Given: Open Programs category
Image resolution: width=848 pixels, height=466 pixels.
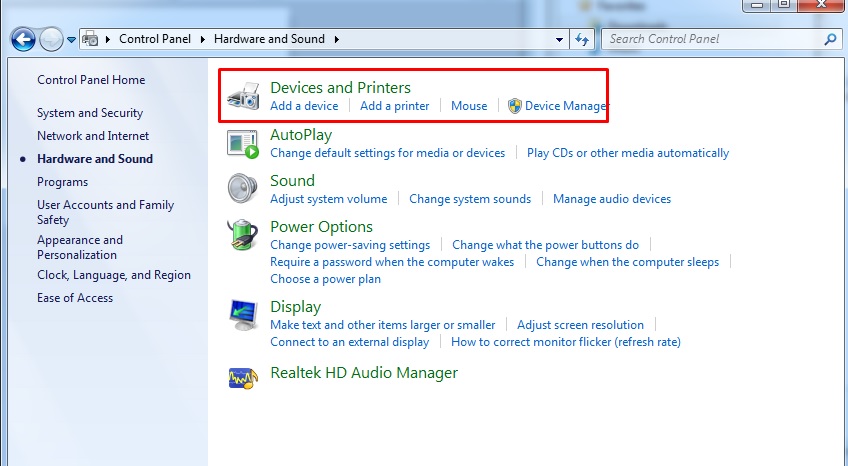Looking at the screenshot, I should click(x=62, y=182).
